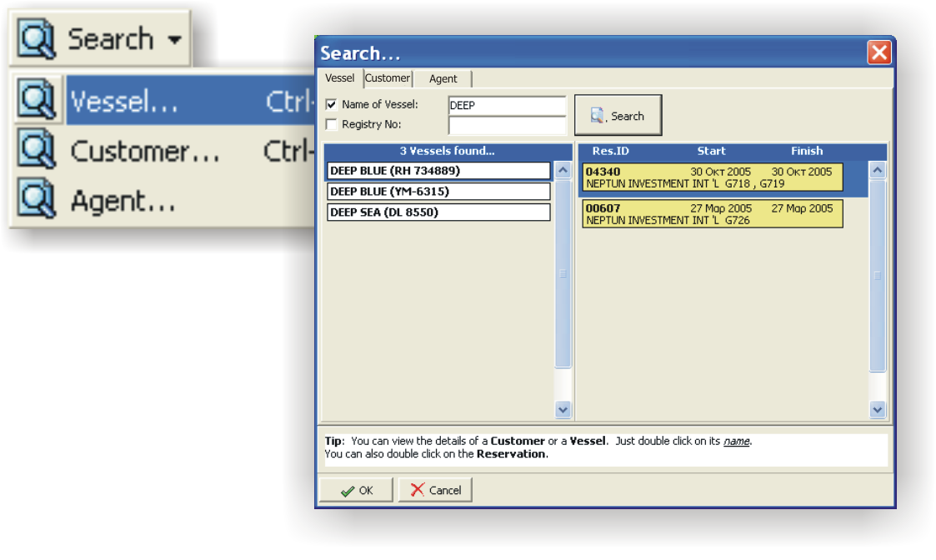Switch to the Vessel tab
This screenshot has height=560, width=936.
pyautogui.click(x=340, y=78)
